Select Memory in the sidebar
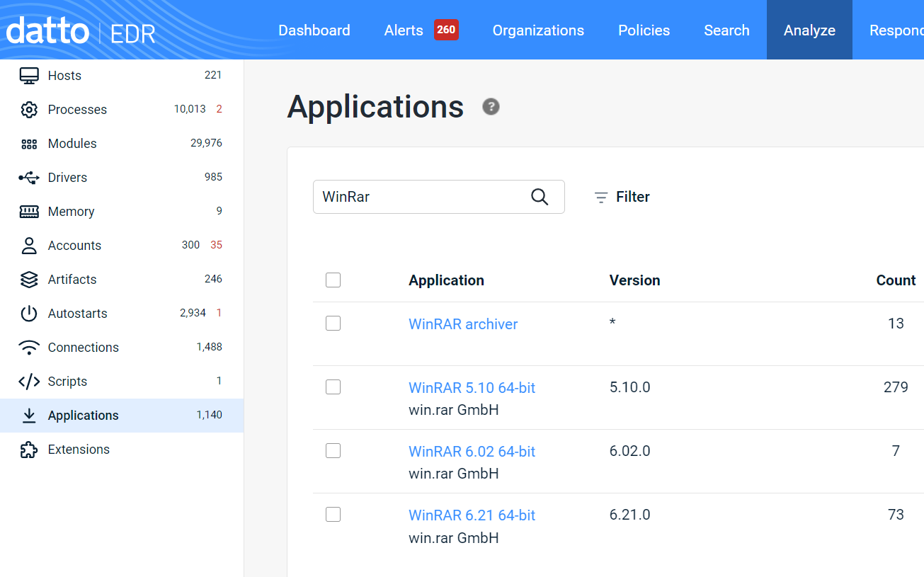 click(122, 212)
